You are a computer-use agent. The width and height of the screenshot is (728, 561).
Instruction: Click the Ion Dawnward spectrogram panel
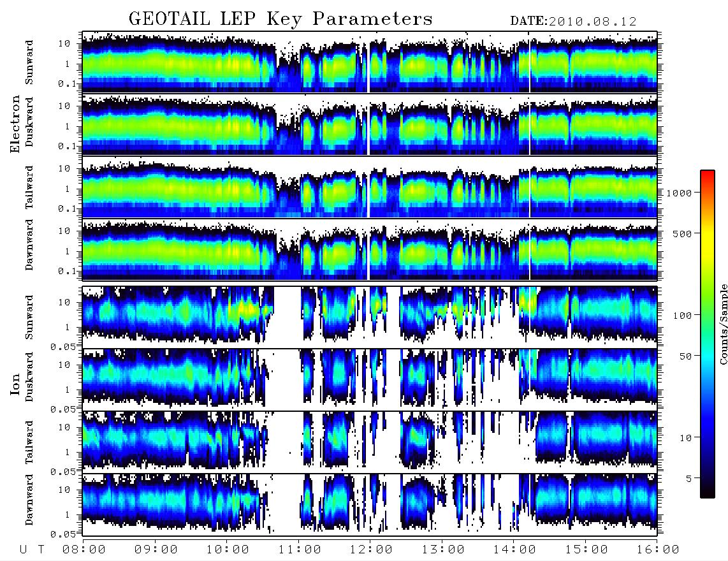tap(370, 504)
